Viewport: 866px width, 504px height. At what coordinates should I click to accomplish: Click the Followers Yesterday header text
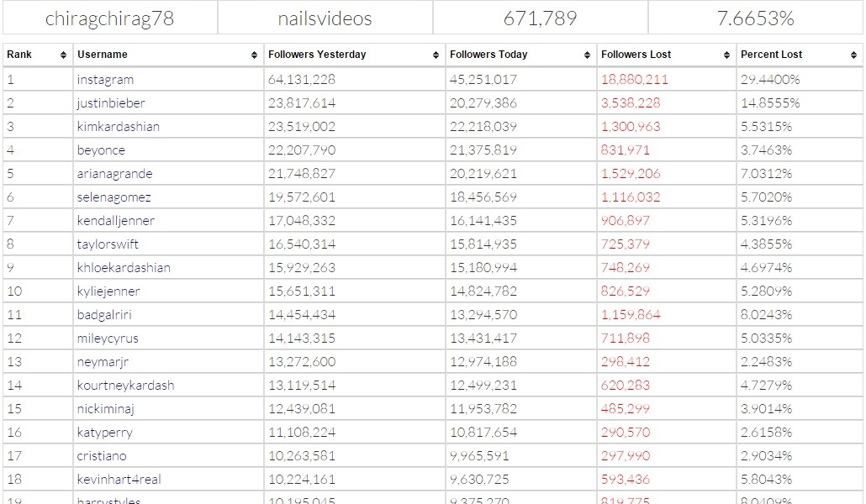point(317,55)
